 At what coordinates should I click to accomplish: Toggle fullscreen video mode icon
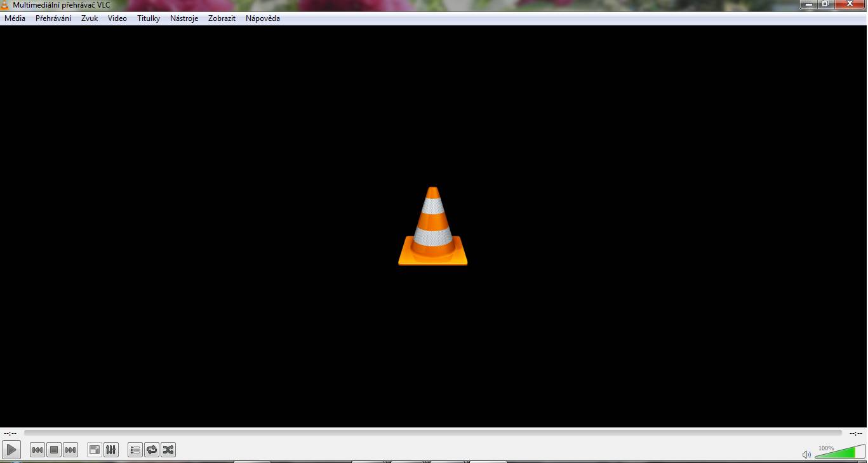point(95,450)
